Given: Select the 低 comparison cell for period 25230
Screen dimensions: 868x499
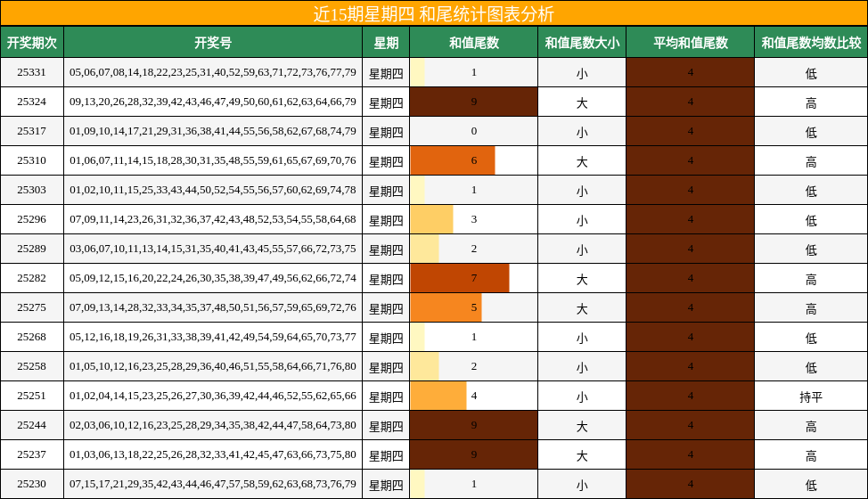Looking at the screenshot, I should pyautogui.click(x=811, y=484).
